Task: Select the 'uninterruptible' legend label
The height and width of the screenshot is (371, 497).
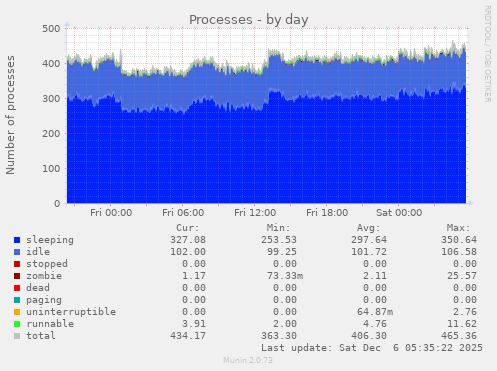Action: click(71, 312)
